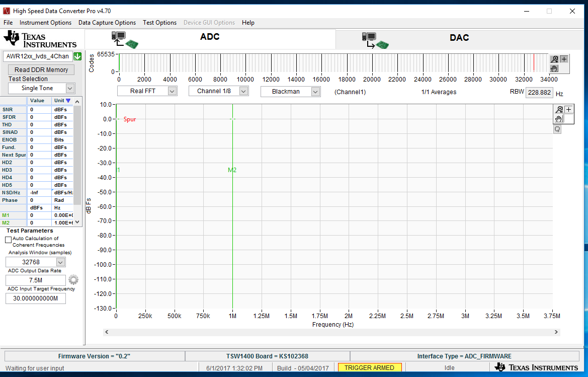Enable Auto Calculation of Coherent Frequencies
Screen dimensions: 588x377
point(8,240)
